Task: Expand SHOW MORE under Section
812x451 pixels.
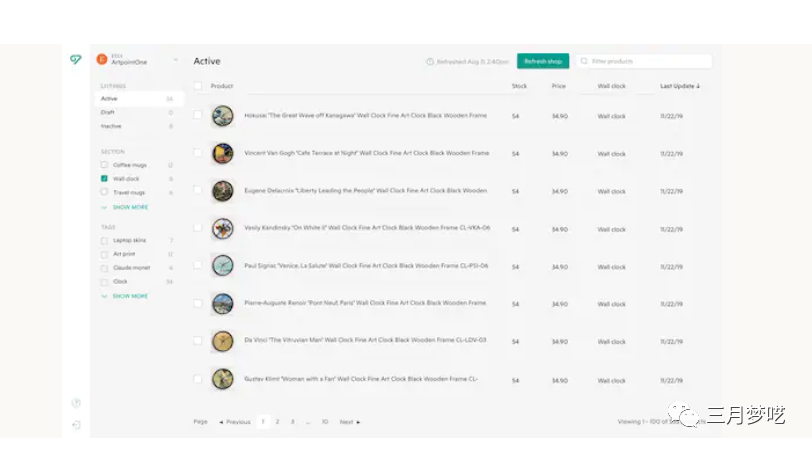Action: pos(129,207)
